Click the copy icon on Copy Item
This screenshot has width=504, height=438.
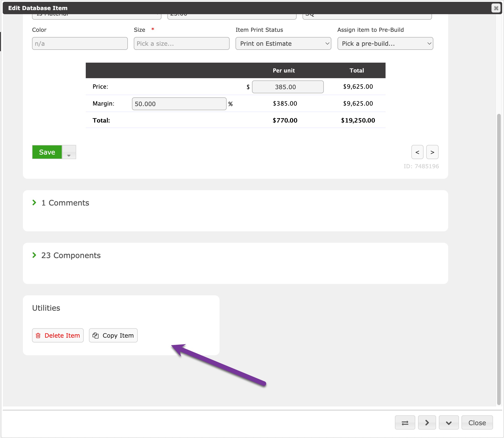(x=96, y=335)
